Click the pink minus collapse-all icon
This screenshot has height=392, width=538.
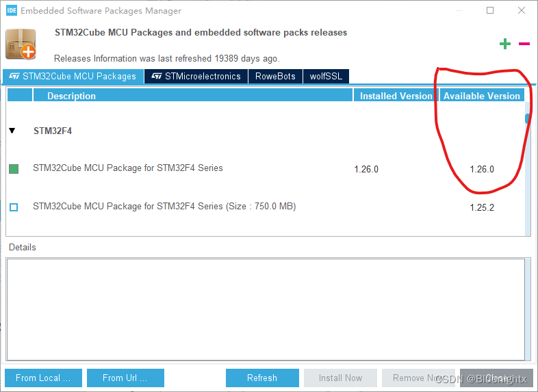(524, 44)
